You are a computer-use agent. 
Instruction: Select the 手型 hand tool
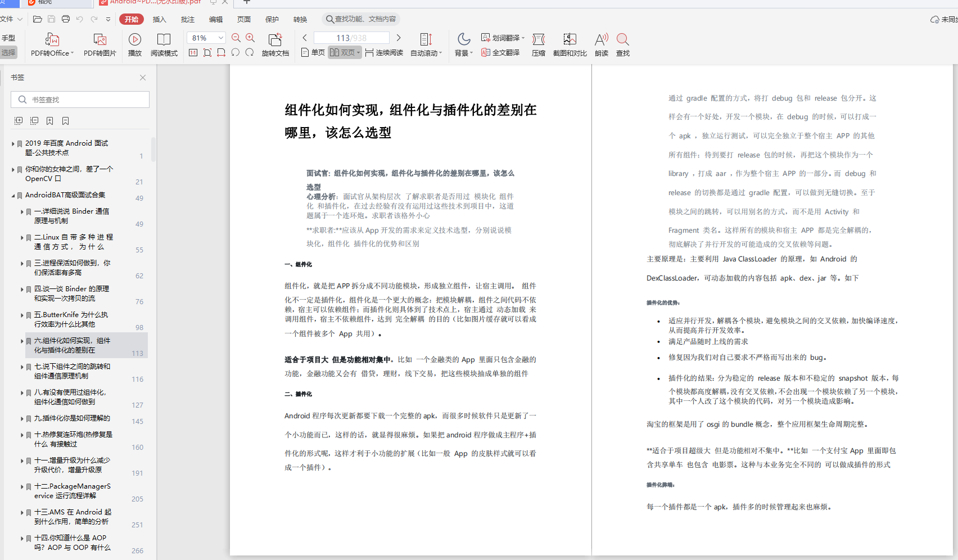click(x=8, y=38)
